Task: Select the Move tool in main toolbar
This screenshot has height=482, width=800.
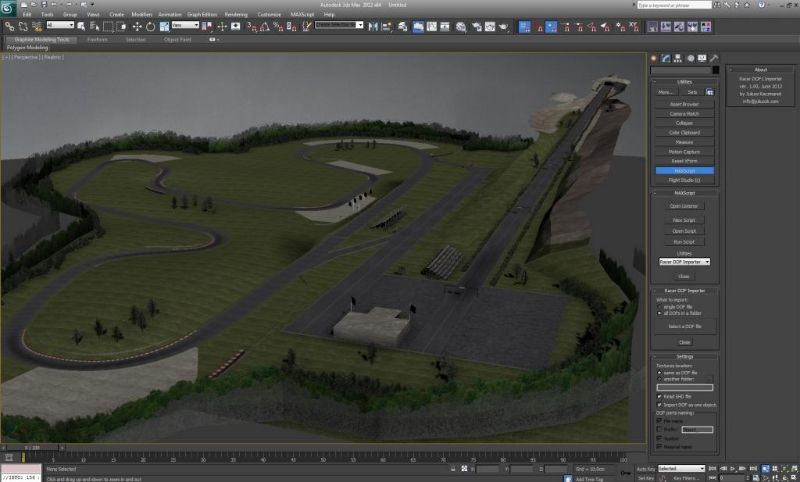Action: [x=137, y=26]
